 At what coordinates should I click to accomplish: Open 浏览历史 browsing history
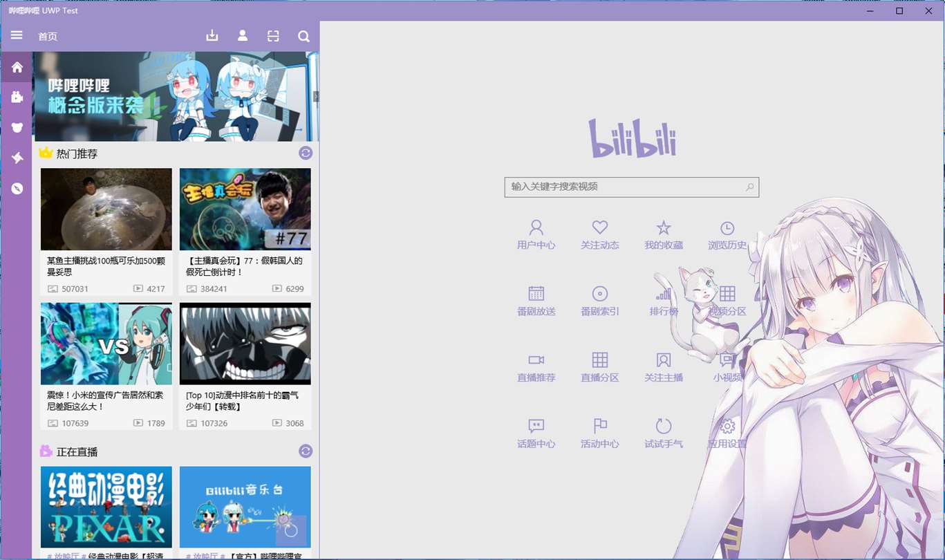[x=727, y=234]
